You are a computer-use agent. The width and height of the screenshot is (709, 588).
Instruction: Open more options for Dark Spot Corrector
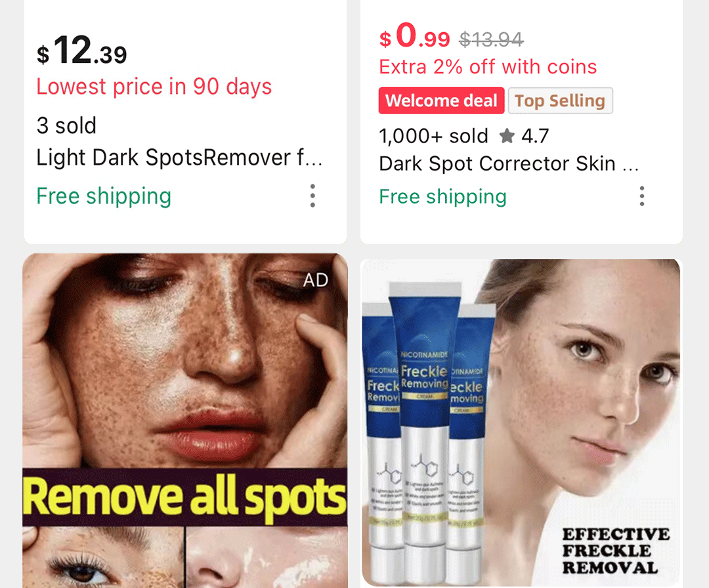pos(641,196)
